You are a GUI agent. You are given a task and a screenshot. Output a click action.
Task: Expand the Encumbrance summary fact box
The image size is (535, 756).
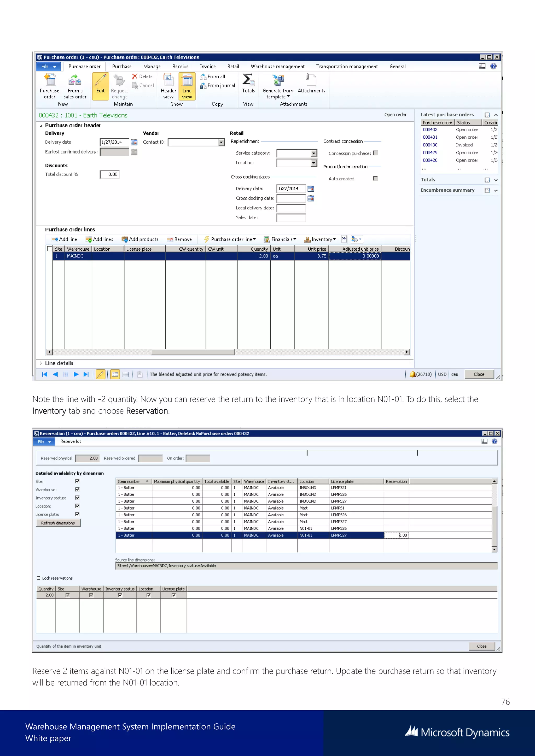click(496, 191)
